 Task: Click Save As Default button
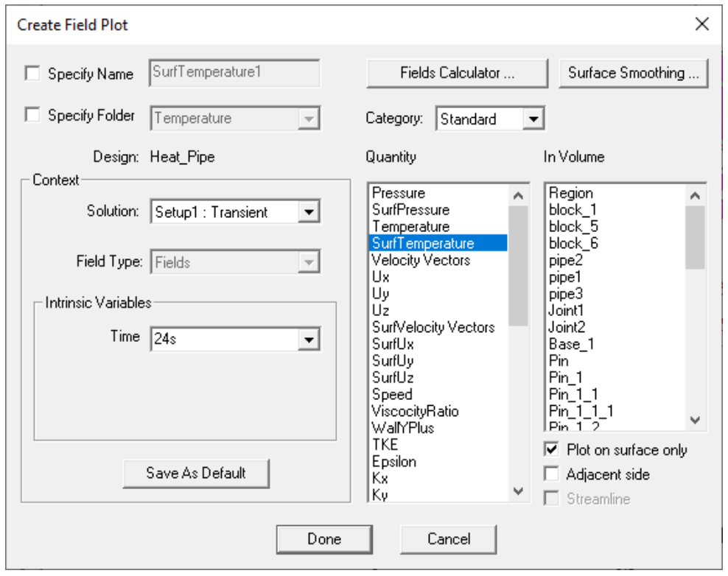[196, 473]
